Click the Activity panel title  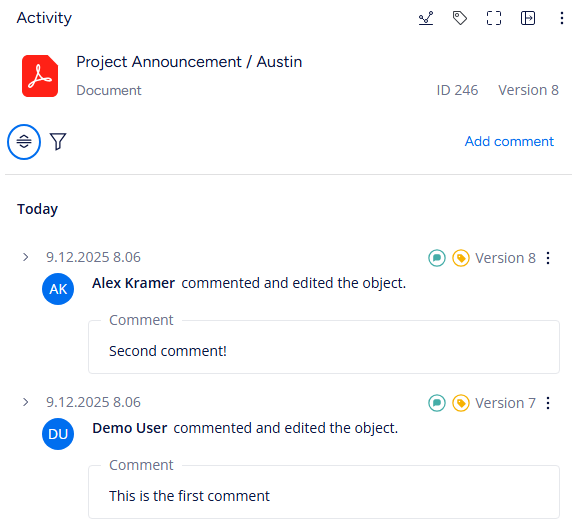[44, 18]
